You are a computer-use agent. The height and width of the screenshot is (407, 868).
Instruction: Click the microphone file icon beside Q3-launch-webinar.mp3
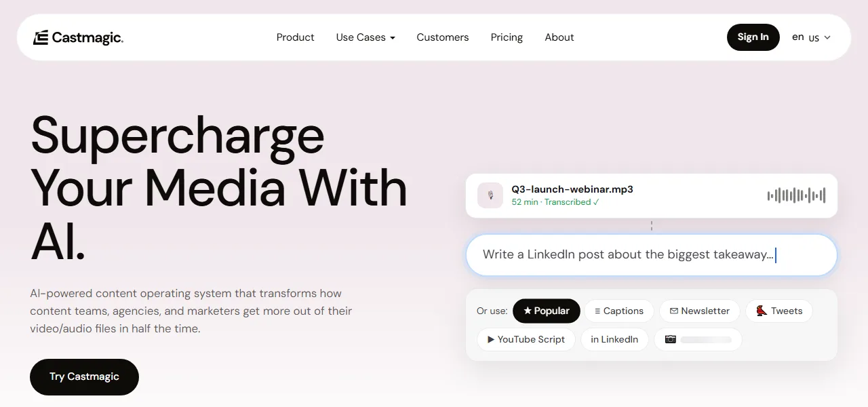point(490,195)
